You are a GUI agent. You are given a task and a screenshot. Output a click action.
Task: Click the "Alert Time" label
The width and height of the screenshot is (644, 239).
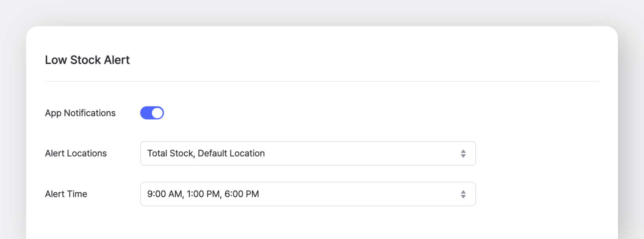coord(66,194)
